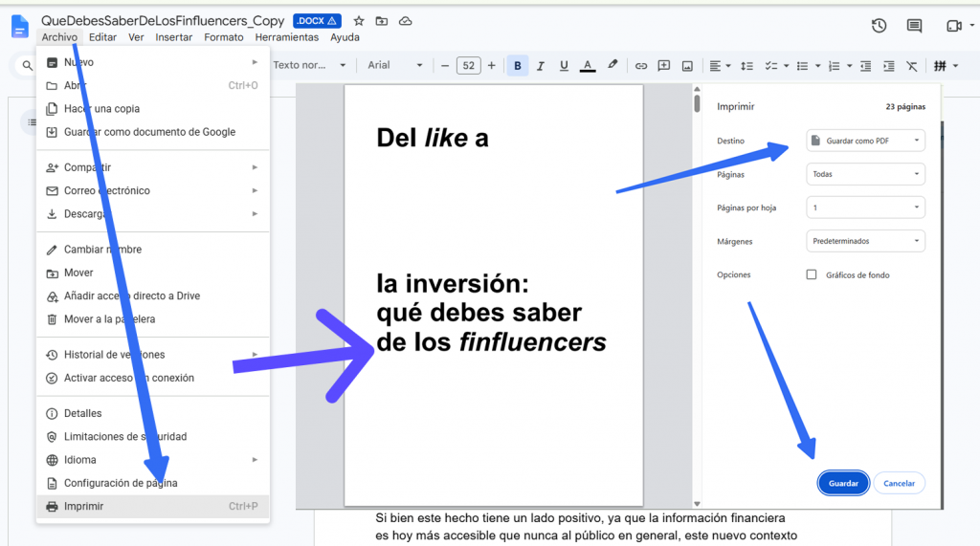980x546 pixels.
Task: Open the highlight color pen tool
Action: (x=612, y=65)
